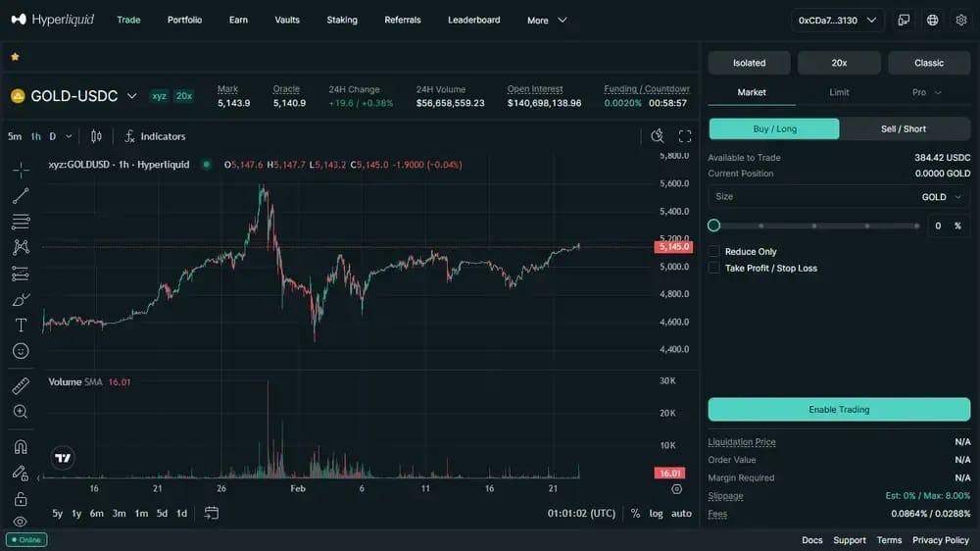This screenshot has width=980, height=551.
Task: Open the candlestick chart type icon
Action: tap(96, 136)
